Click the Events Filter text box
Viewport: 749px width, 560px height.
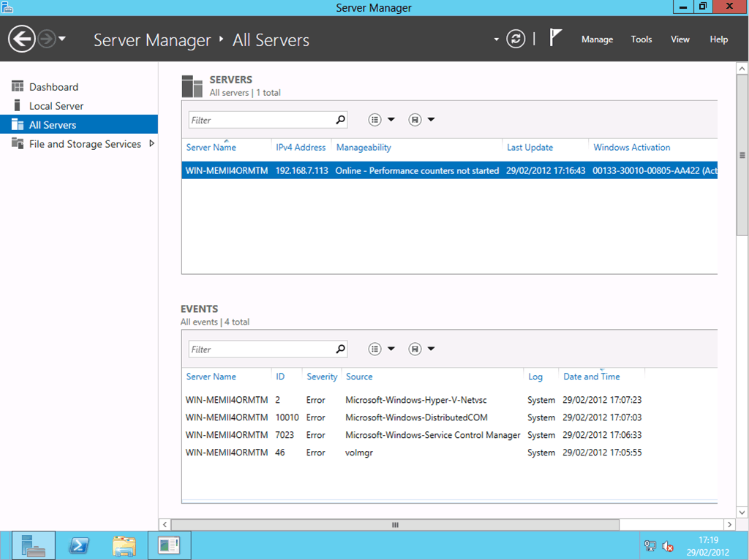(x=261, y=349)
